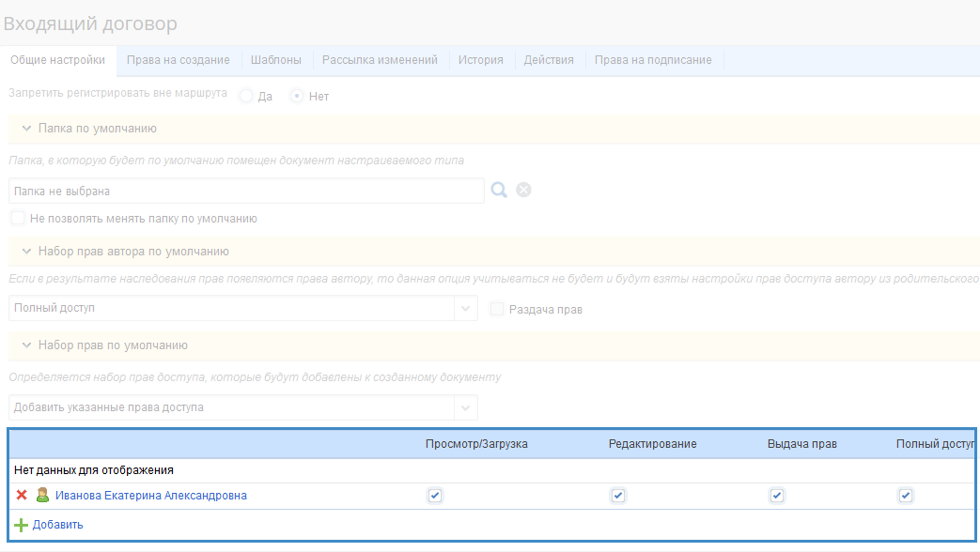Viewport: 980px width, 552px height.
Task: Enable 'Не позволять менять папку по умолчанию'
Action: pos(18,218)
